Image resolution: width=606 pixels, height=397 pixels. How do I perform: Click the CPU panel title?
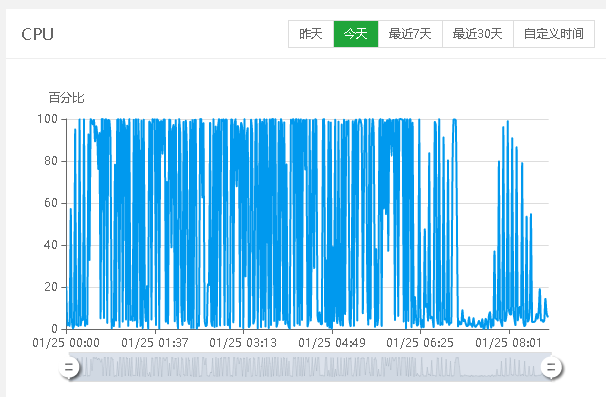click(x=37, y=34)
